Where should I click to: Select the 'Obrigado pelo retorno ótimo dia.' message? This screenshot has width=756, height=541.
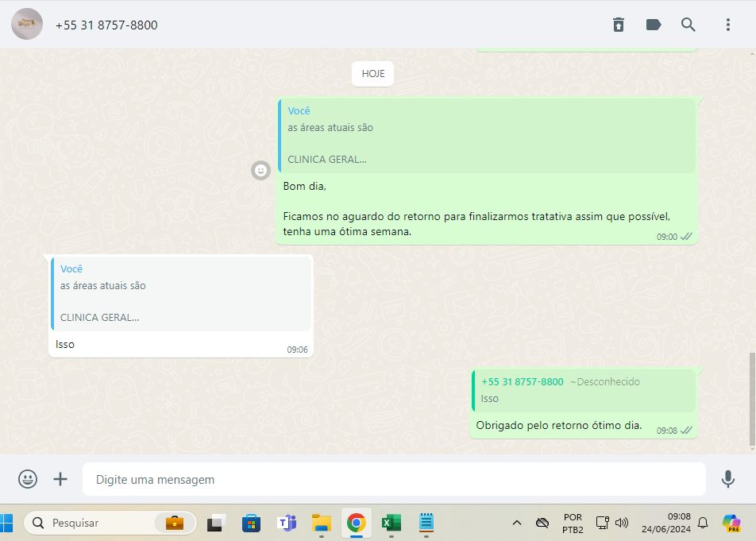coord(559,425)
